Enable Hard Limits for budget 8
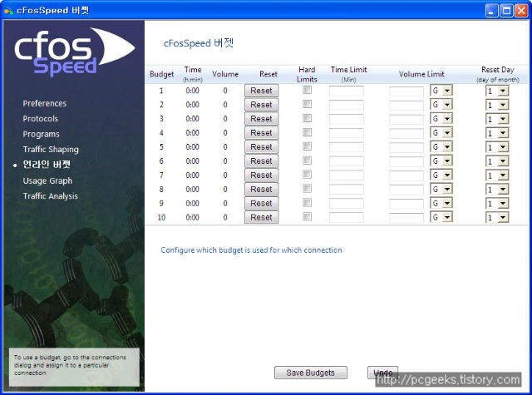Screen dimensions: 532x395 [x=307, y=188]
